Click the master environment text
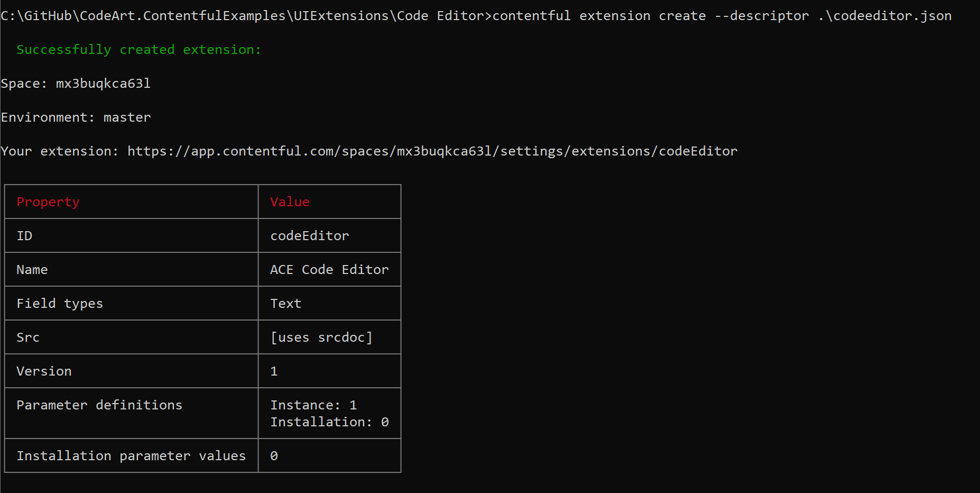The height and width of the screenshot is (493, 980). [x=127, y=117]
